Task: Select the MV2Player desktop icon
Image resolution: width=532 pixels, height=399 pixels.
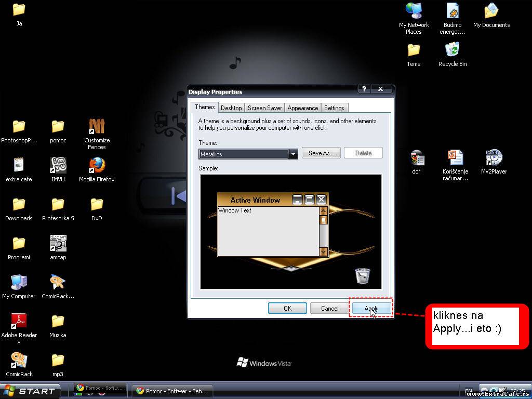Action: pos(494,158)
